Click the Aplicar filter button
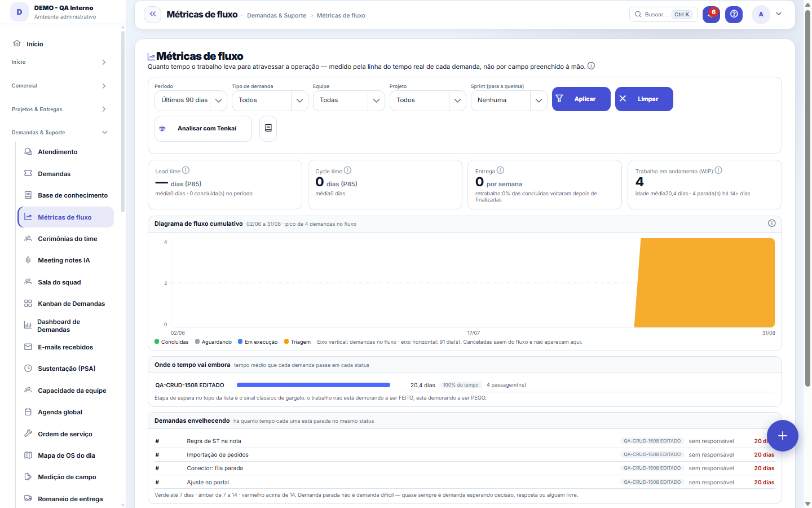The height and width of the screenshot is (508, 812). [581, 99]
